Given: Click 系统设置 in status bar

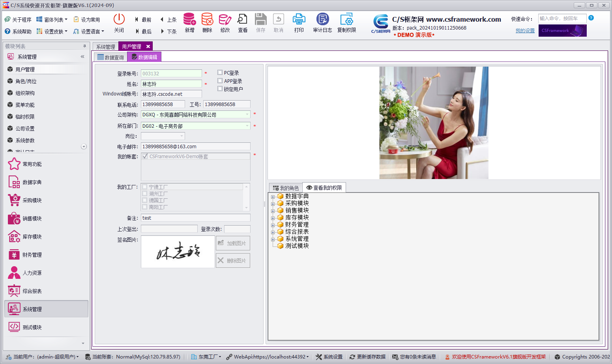Looking at the screenshot, I should pyautogui.click(x=329, y=357).
